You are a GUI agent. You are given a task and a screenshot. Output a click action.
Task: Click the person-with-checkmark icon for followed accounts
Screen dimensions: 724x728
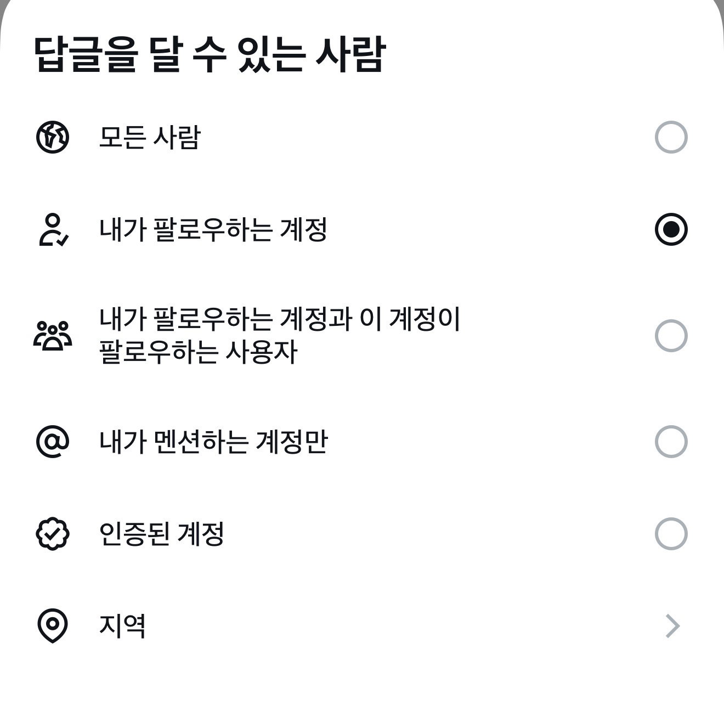(x=53, y=230)
